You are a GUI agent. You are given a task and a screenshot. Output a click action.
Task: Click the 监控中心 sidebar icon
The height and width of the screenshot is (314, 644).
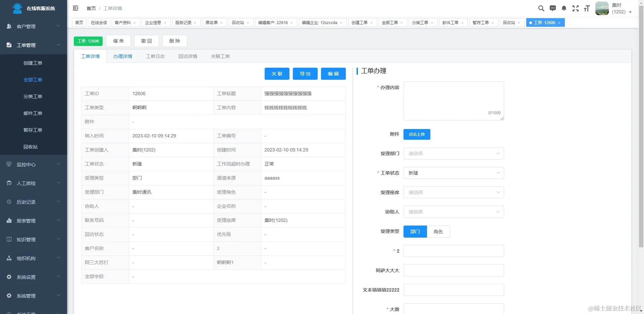[9, 164]
